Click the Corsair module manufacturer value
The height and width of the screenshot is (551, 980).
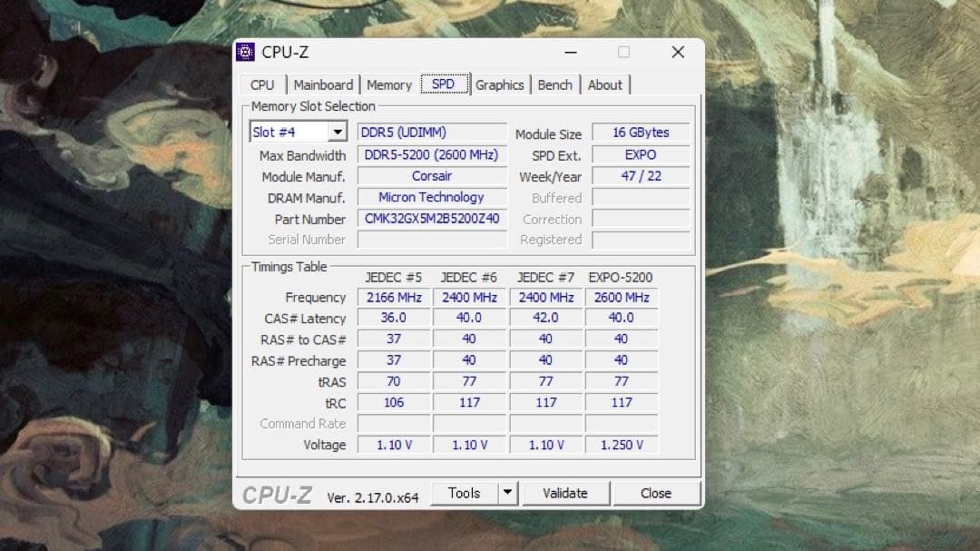pos(432,176)
